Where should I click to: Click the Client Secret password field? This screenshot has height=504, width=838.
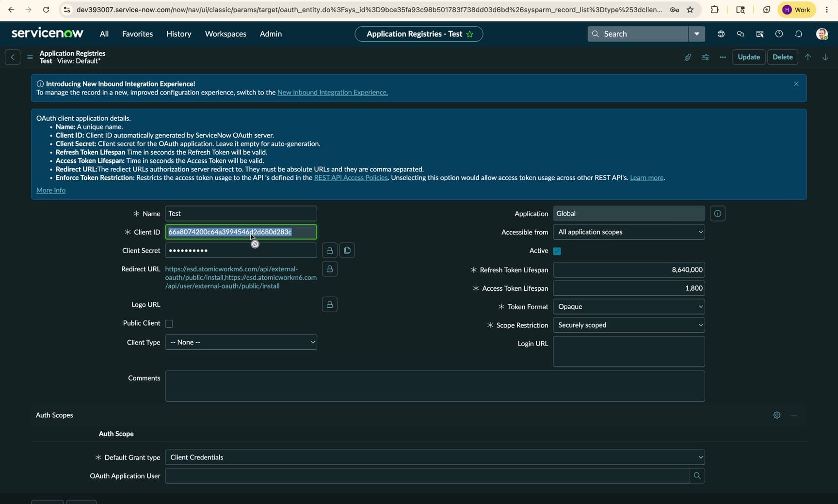point(241,251)
